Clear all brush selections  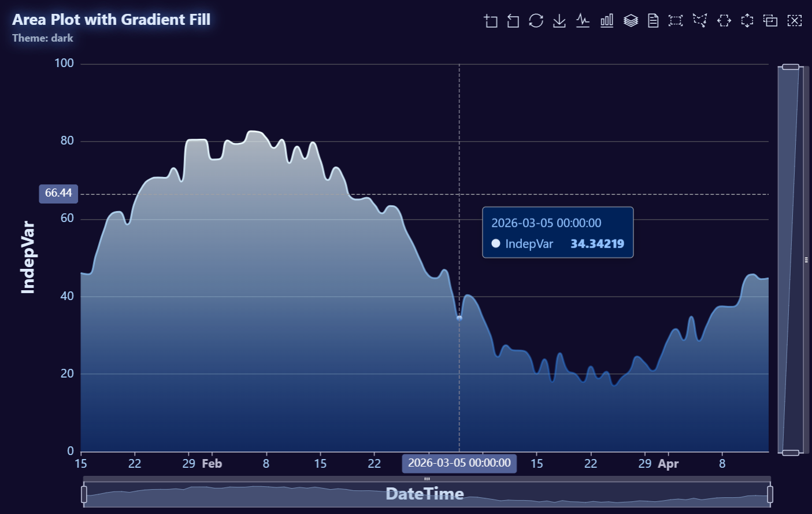(x=795, y=21)
